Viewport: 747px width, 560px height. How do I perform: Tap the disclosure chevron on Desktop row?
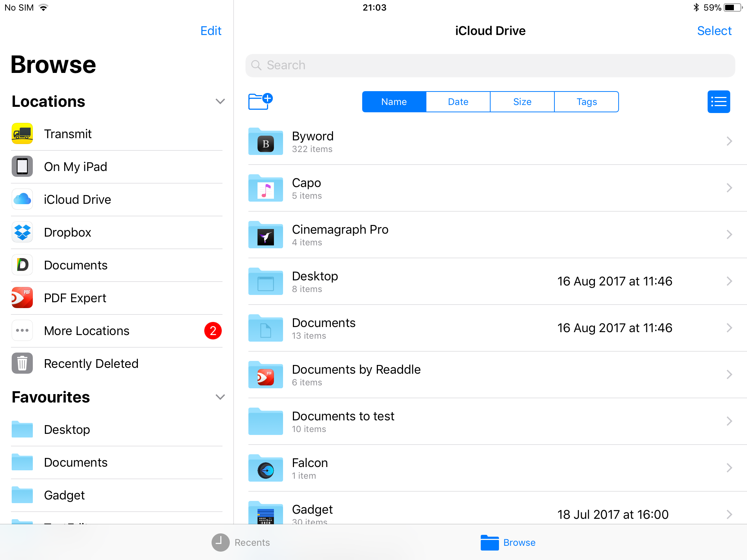(x=729, y=281)
